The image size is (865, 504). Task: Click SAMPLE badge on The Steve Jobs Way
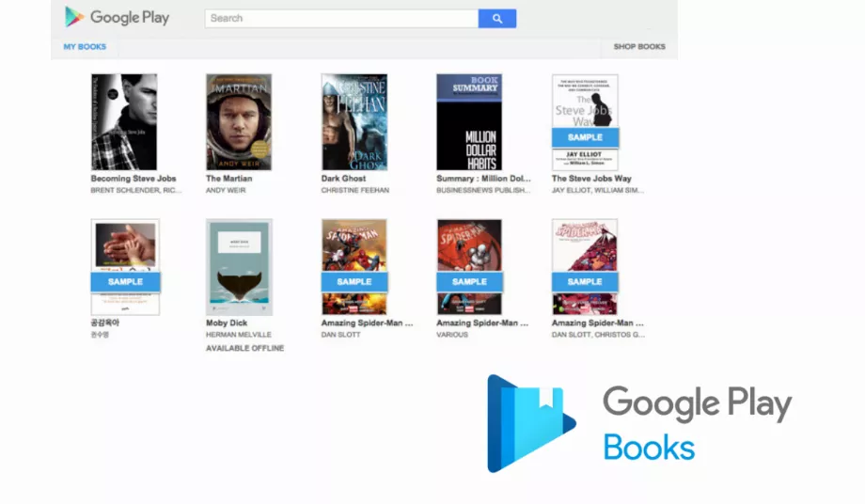click(x=586, y=137)
